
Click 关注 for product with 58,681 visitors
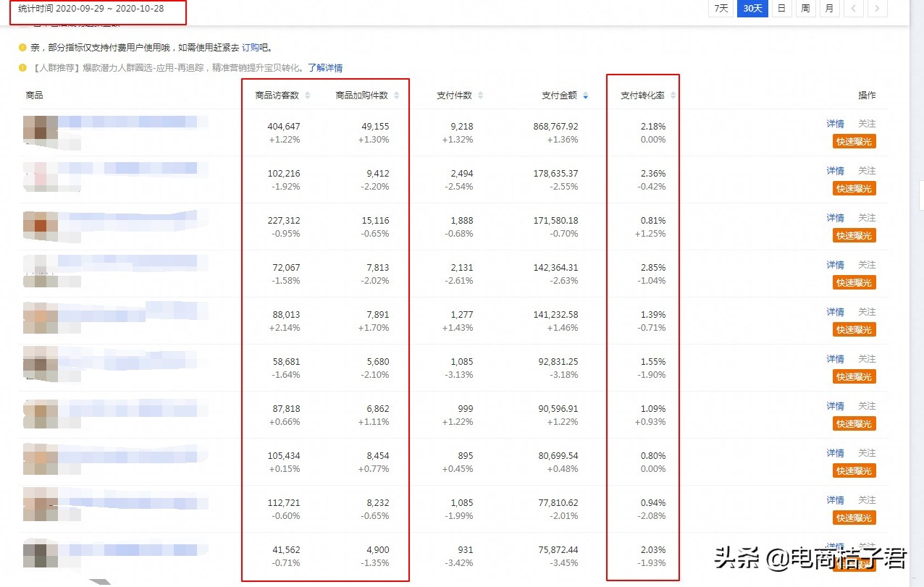[x=867, y=359]
